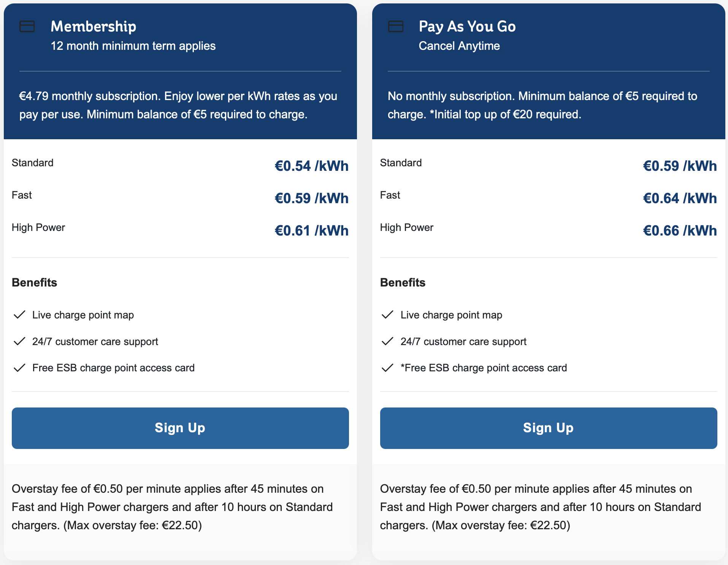Click the '12 month minimum term applies' subtitle
Viewport: 728px width, 565px height.
tap(133, 46)
